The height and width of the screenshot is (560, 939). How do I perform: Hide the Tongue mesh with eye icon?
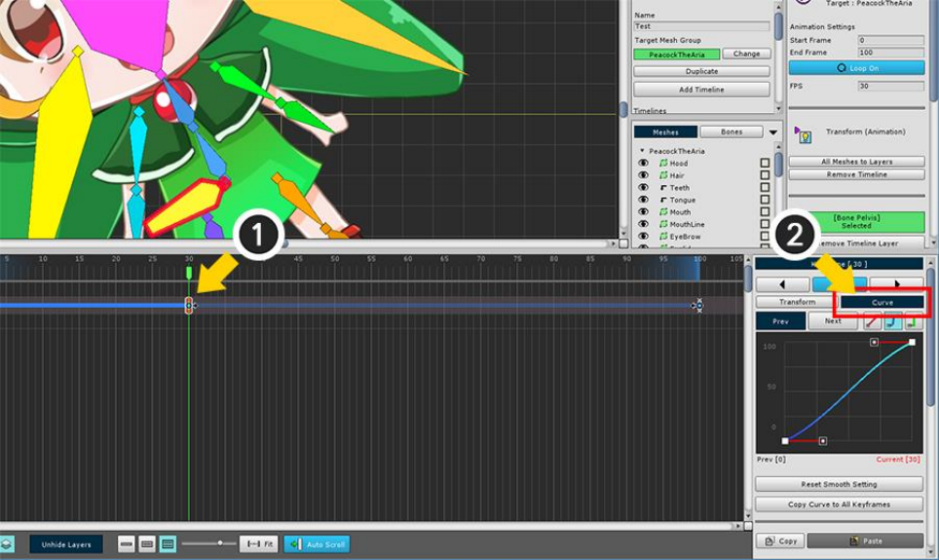643,200
